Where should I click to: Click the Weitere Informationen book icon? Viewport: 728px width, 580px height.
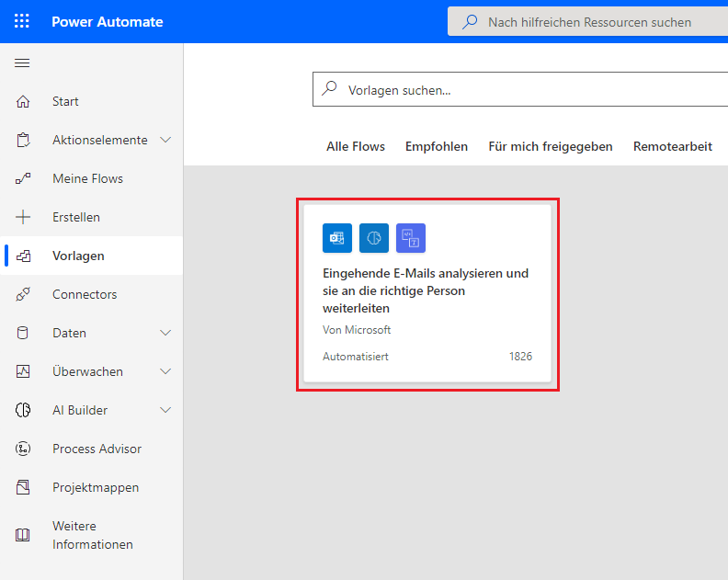tap(22, 535)
